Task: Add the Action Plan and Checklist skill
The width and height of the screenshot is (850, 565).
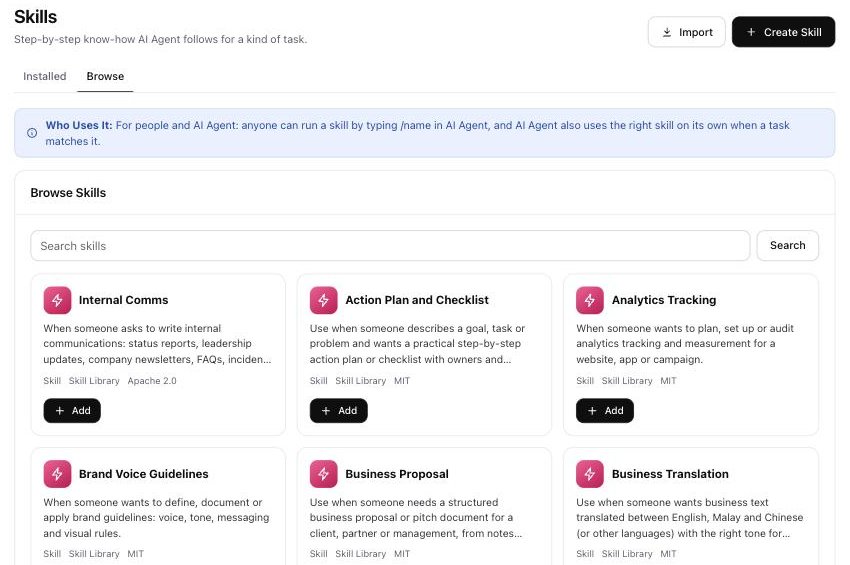Action: (x=338, y=410)
